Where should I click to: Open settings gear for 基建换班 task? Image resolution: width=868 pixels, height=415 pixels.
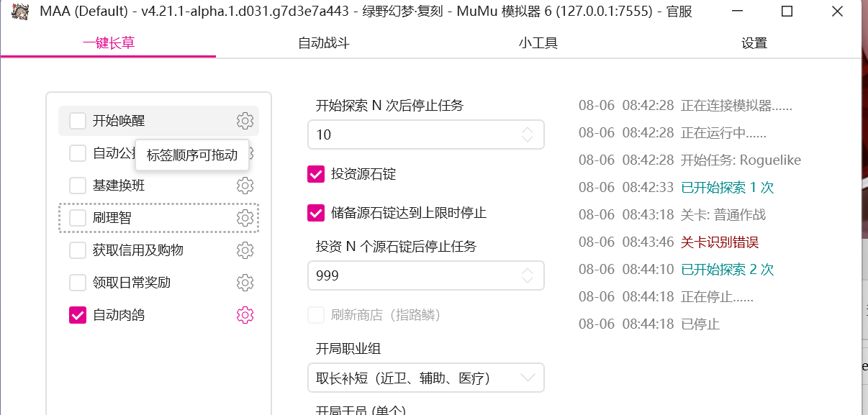[245, 185]
